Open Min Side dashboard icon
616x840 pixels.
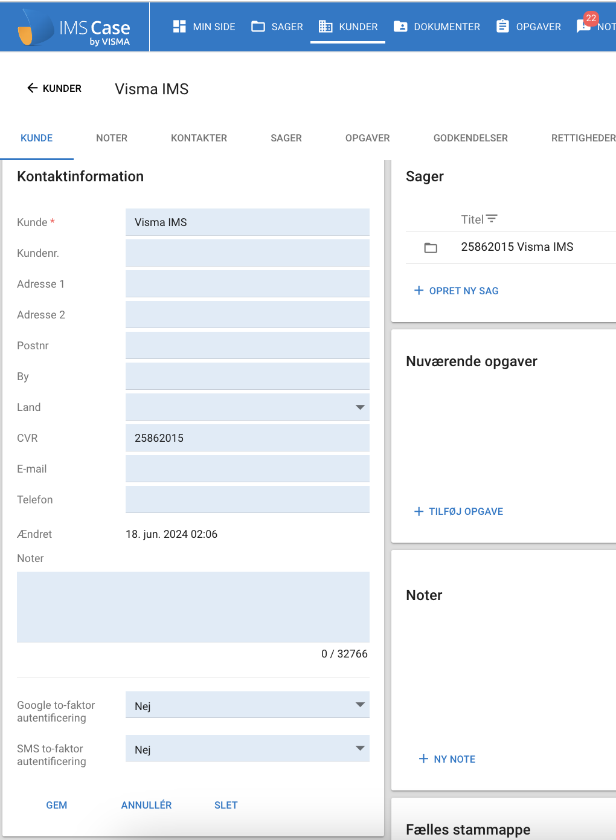[x=179, y=27]
